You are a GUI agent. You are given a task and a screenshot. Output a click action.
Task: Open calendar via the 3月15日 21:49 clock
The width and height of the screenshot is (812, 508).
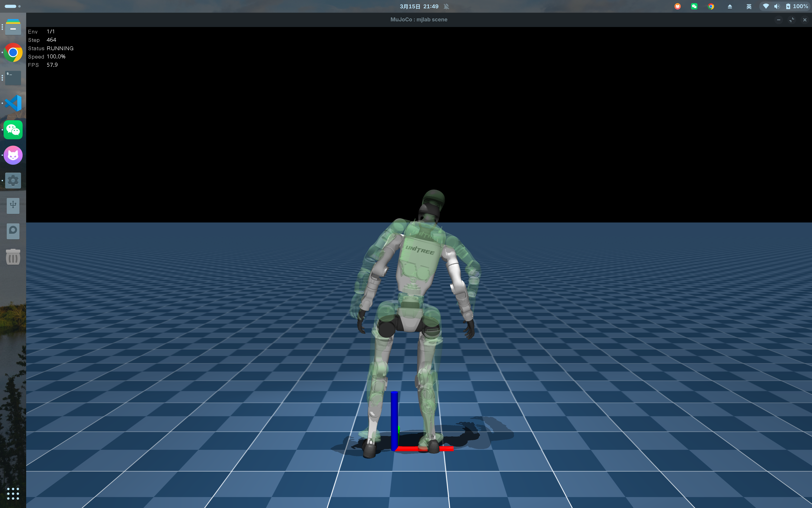point(419,6)
